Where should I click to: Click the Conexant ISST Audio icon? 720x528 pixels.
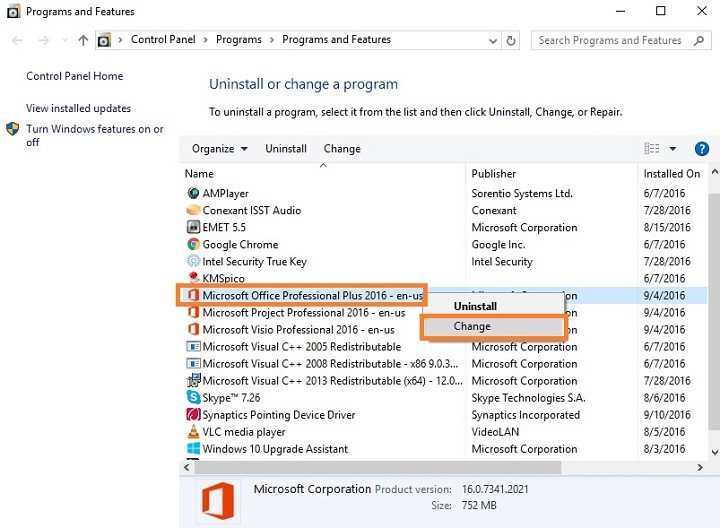click(193, 210)
